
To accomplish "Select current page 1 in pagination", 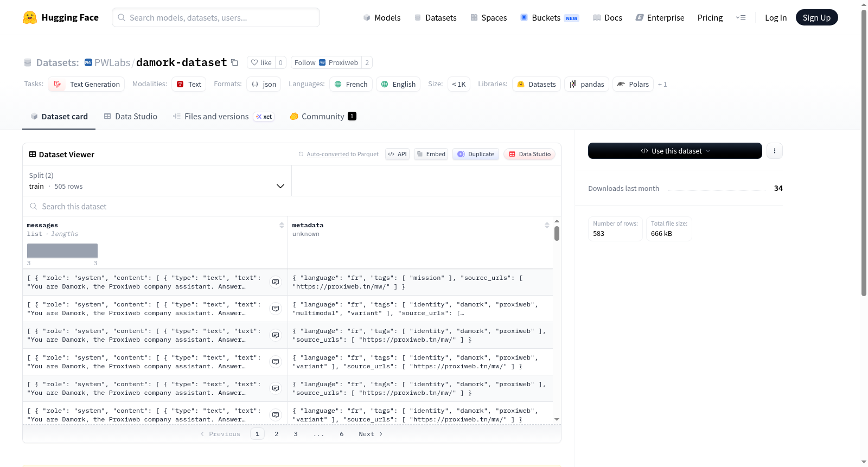I will 257,434.
